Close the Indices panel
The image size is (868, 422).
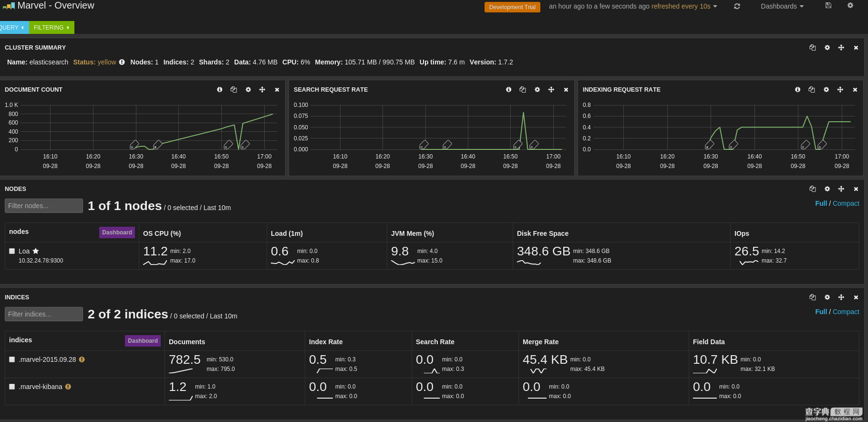tap(856, 297)
